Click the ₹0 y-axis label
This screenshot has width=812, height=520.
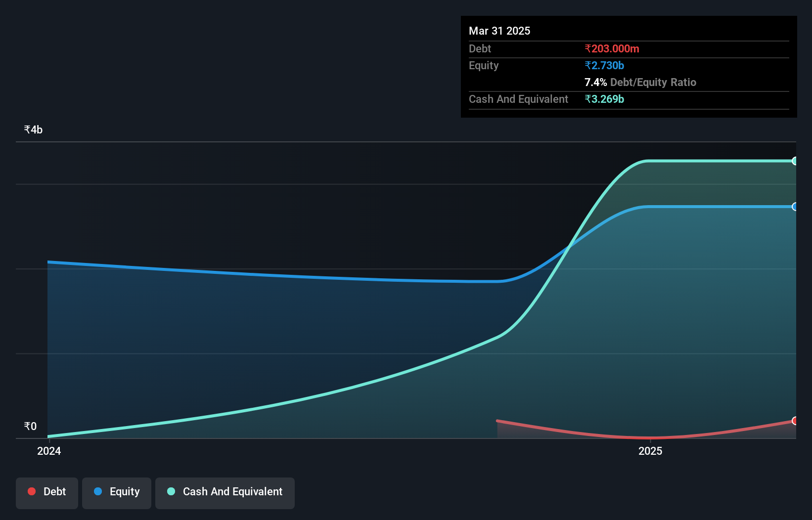[30, 426]
